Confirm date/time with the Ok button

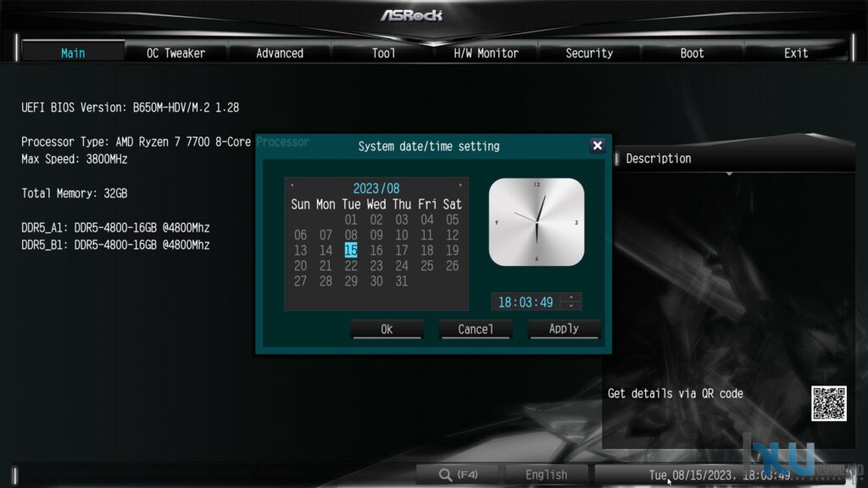(x=387, y=330)
